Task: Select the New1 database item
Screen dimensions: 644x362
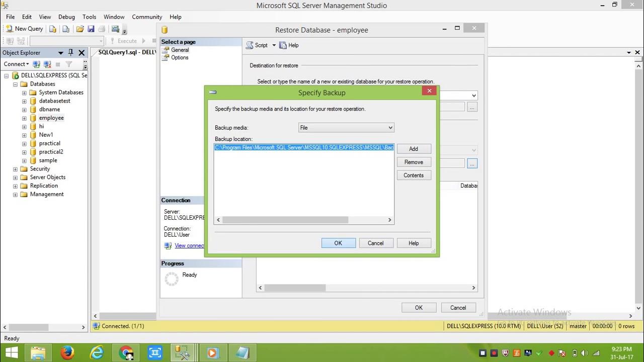Action: [46, 135]
